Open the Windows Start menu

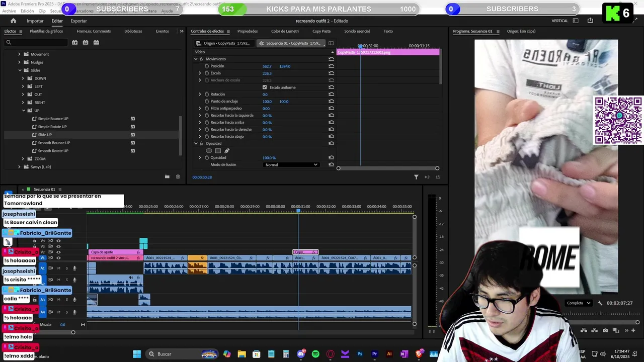pyautogui.click(x=137, y=354)
